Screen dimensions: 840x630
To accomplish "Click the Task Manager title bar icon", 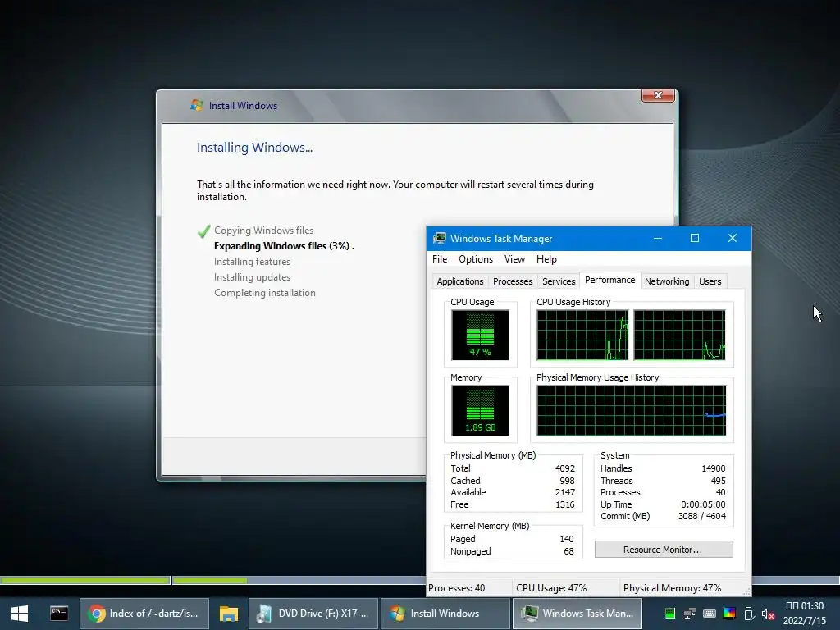I will pos(440,239).
